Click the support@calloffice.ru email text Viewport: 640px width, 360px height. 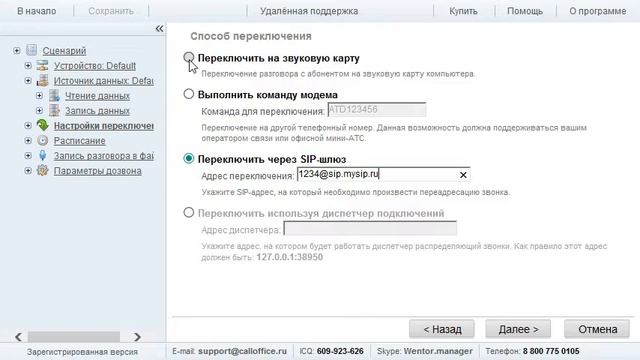pyautogui.click(x=242, y=351)
